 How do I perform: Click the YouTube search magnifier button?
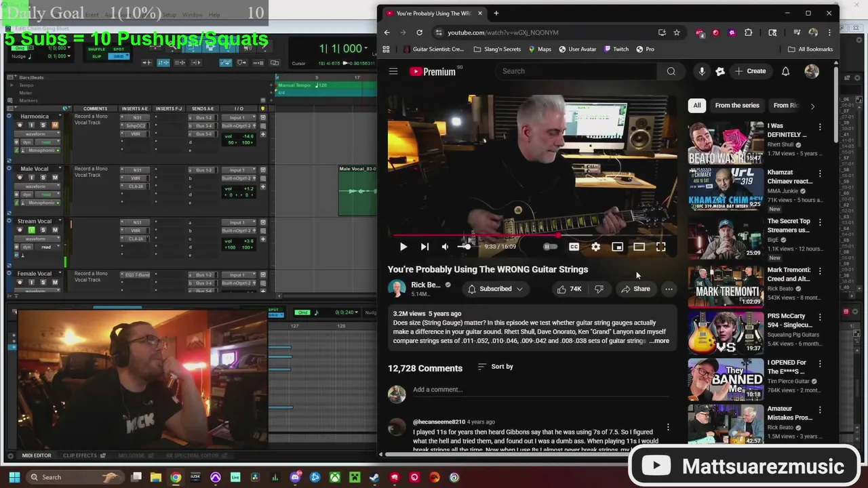point(671,71)
